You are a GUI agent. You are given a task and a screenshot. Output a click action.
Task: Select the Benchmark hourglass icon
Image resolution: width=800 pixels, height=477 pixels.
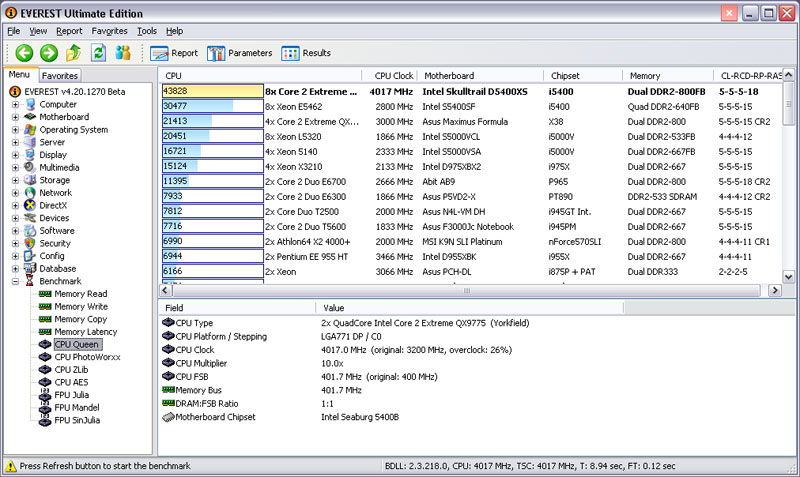tap(30, 281)
